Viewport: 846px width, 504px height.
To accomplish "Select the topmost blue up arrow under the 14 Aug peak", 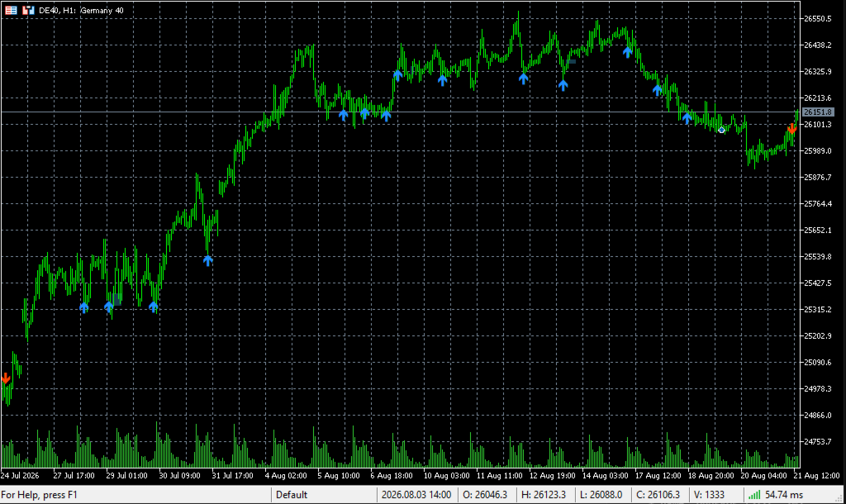I will 627,52.
